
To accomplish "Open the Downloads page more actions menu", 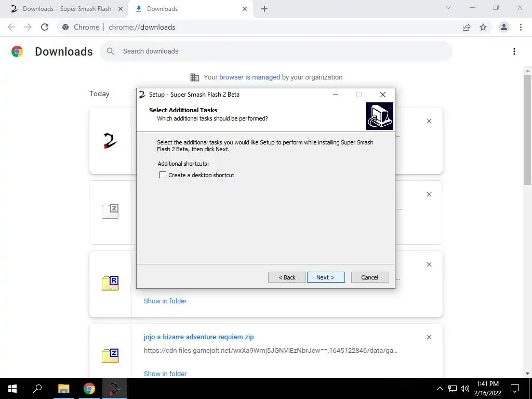I will (x=514, y=51).
